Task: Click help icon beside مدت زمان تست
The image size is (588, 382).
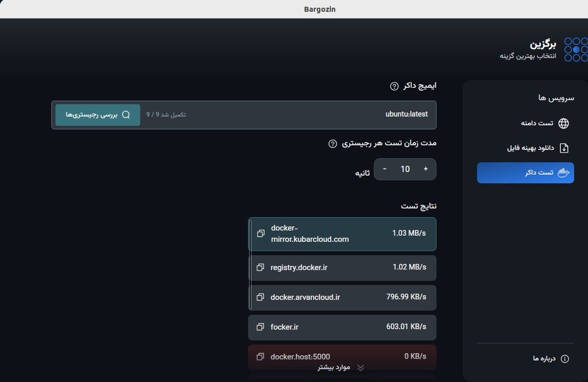Action: coord(333,144)
